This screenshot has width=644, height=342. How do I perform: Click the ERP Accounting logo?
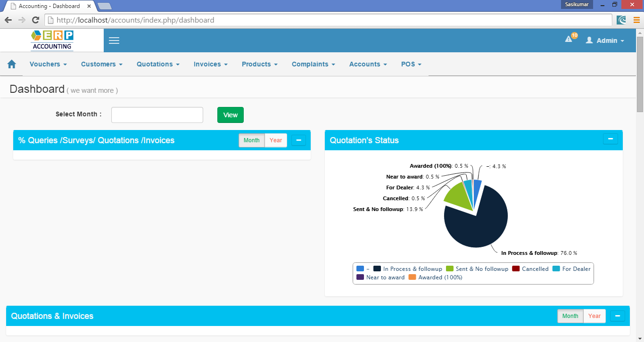point(52,40)
